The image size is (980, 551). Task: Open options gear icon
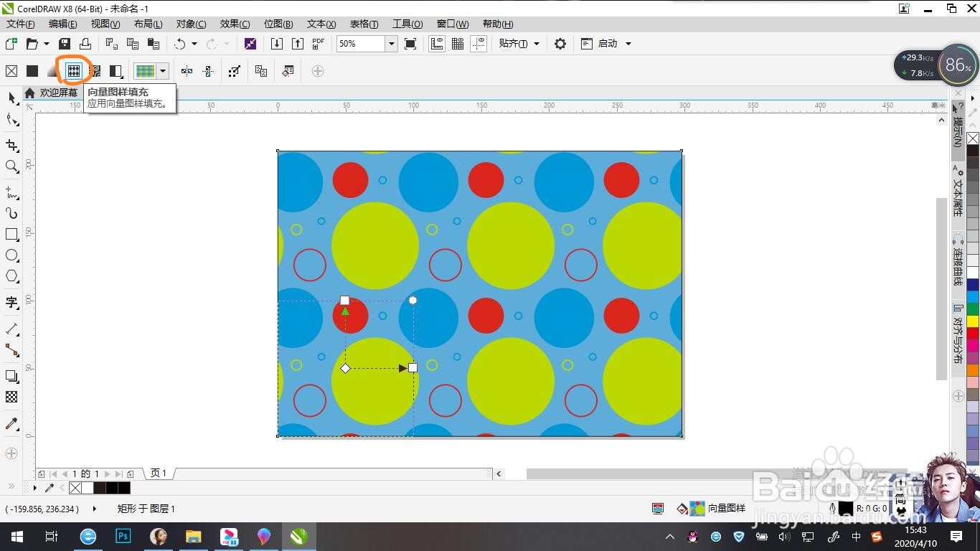click(x=560, y=44)
